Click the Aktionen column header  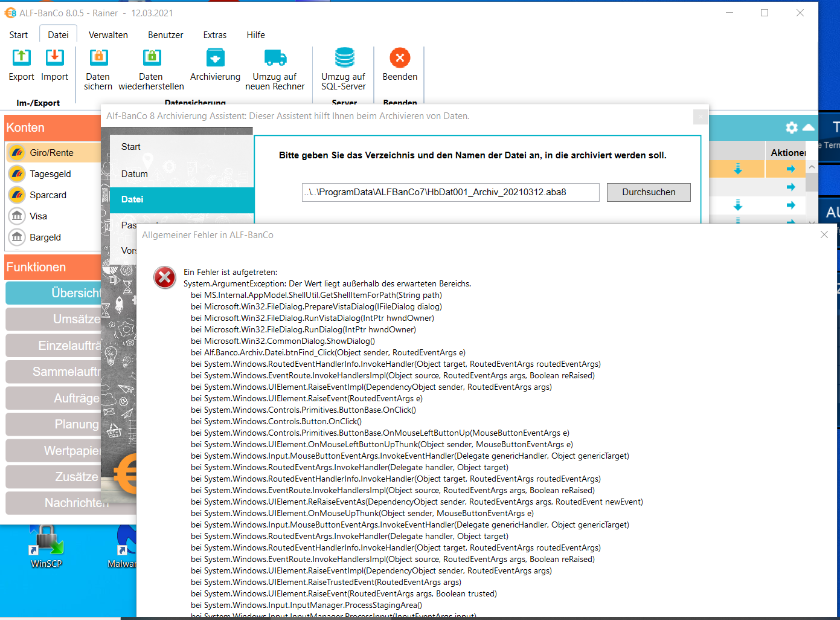(x=788, y=153)
